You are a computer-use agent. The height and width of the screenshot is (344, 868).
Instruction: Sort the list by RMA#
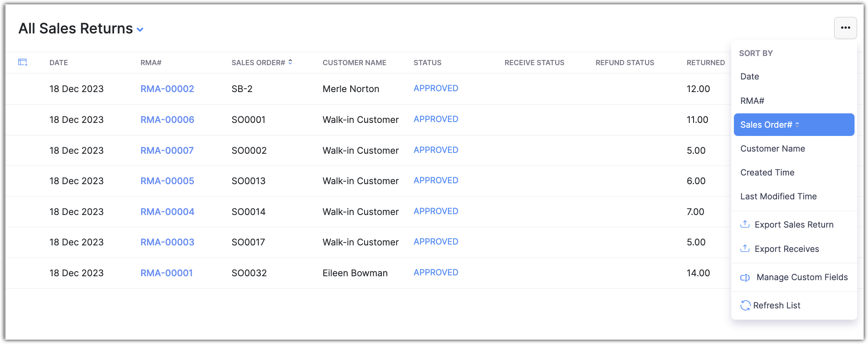pyautogui.click(x=752, y=101)
